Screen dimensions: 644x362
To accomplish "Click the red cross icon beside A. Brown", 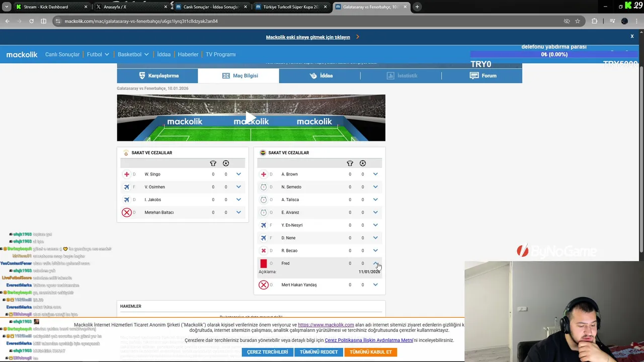I will 263,174.
